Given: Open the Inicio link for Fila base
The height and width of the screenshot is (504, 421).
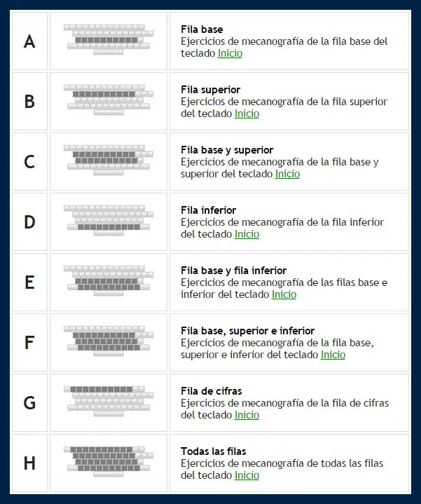Looking at the screenshot, I should click(x=230, y=53).
